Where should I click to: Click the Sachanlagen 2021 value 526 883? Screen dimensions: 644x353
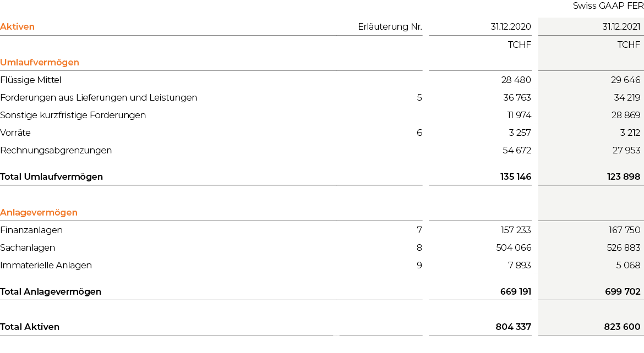[624, 248]
